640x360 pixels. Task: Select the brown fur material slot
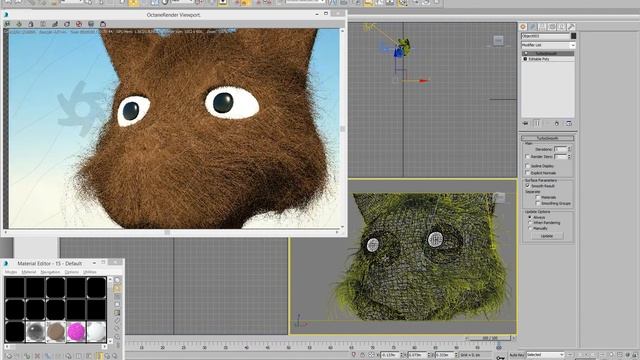pos(56,331)
